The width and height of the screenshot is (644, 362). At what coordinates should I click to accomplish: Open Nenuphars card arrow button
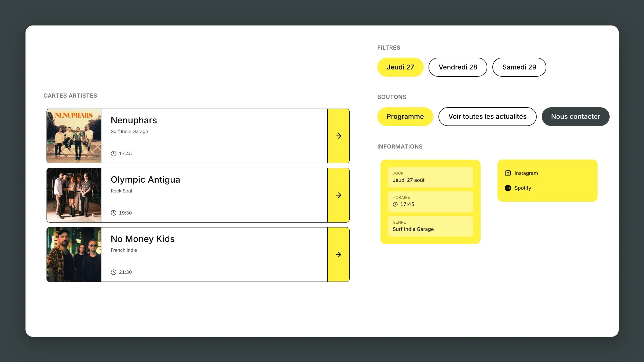pyautogui.click(x=338, y=136)
